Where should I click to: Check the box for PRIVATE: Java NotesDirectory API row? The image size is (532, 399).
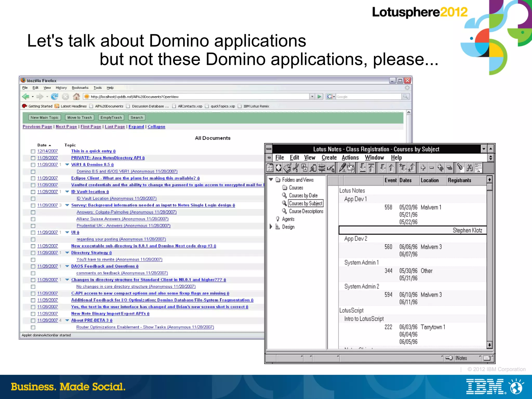(33, 158)
